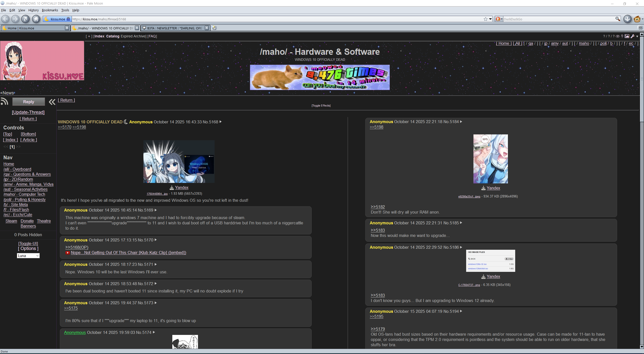Viewport: 644px width, 354px height.
Task: Open the Pale Moon downloads button
Action: pyautogui.click(x=627, y=19)
